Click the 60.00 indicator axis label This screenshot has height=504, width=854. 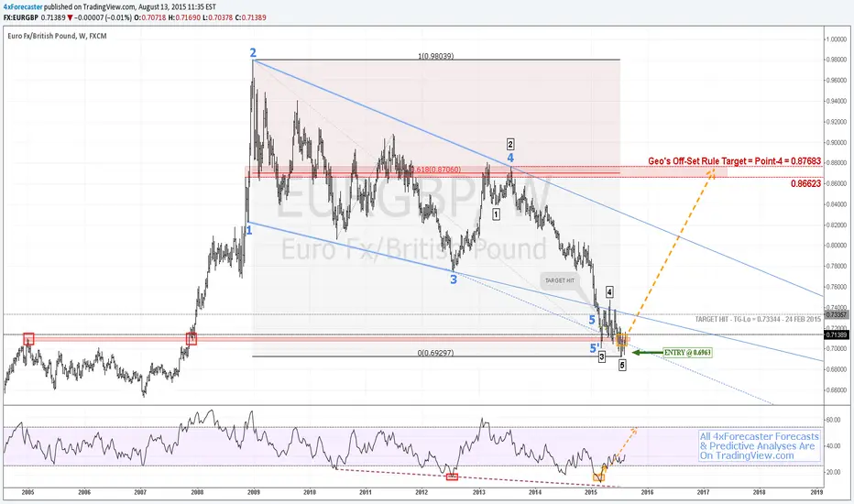pos(833,420)
